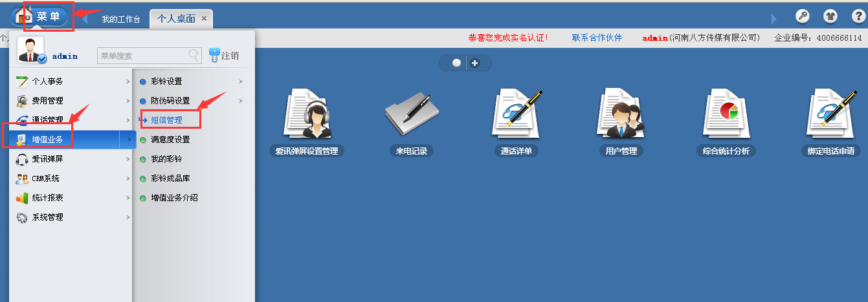Click 爱讯弹屏设置管理 label

click(307, 151)
